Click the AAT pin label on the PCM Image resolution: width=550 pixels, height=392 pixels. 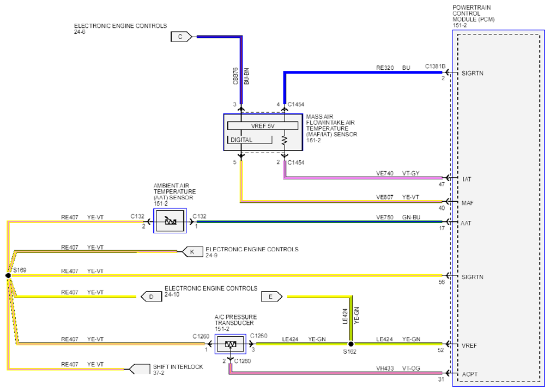click(x=466, y=223)
